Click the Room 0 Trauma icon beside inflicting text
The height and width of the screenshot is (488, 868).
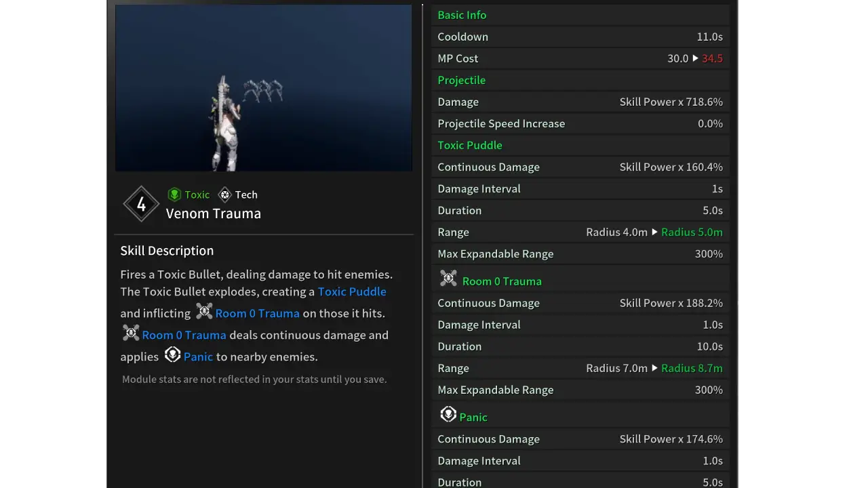(204, 311)
